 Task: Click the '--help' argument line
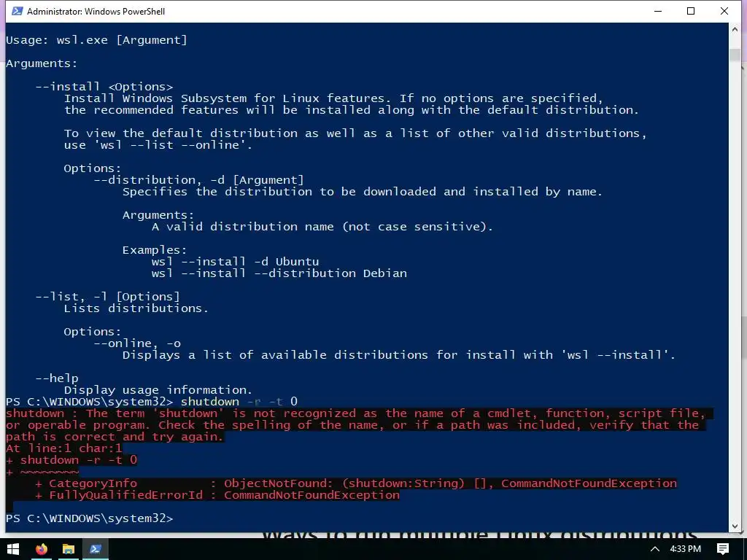pos(57,378)
